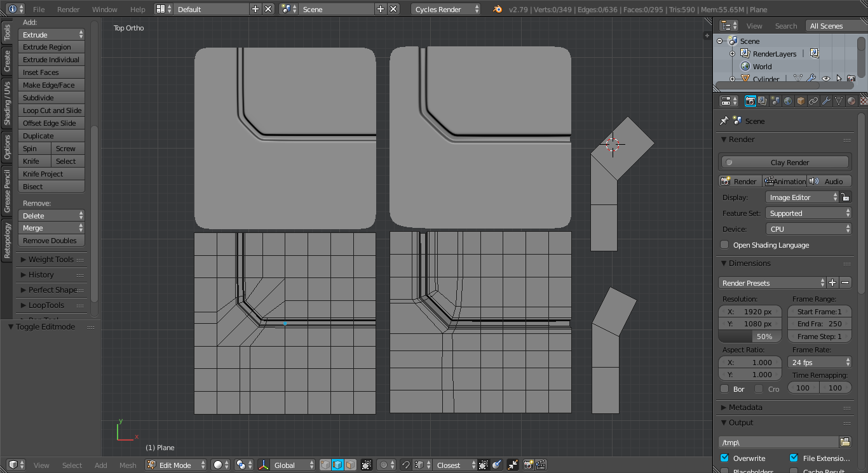Open the Info editor type selector

[16, 9]
